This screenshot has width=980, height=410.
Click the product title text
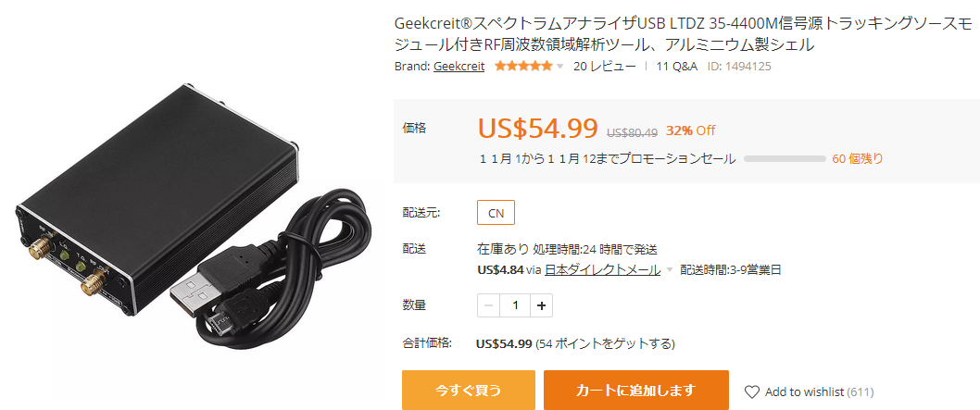click(x=684, y=34)
